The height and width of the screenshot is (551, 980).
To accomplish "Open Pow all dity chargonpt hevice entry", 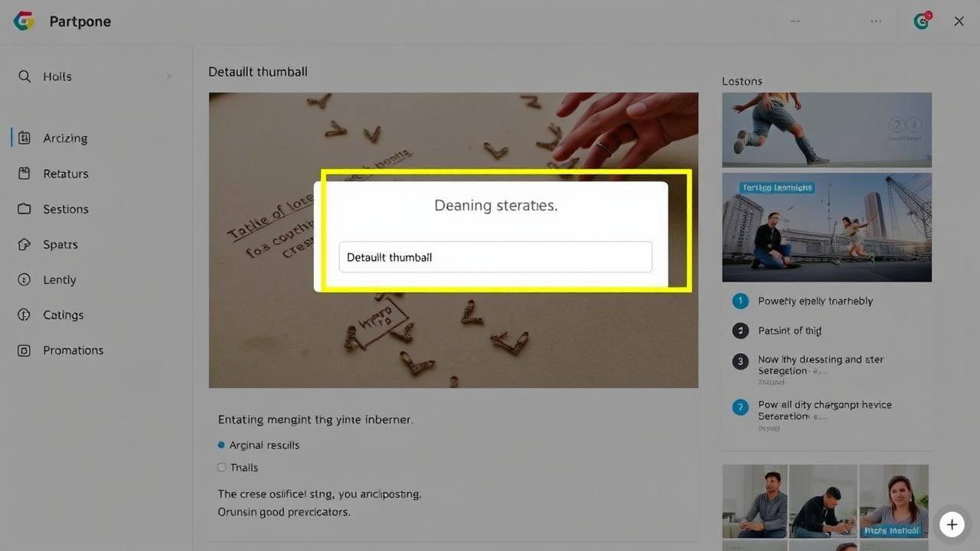I will pyautogui.click(x=824, y=410).
